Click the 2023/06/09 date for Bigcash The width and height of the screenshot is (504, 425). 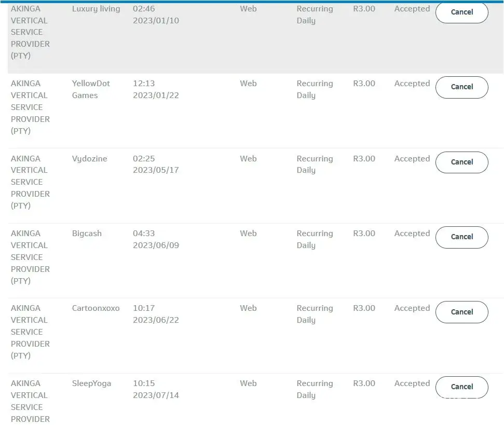click(x=156, y=245)
